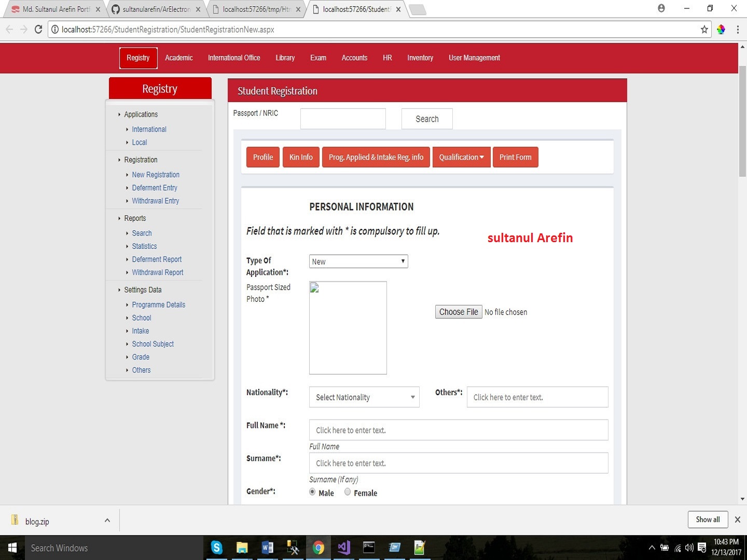Open the Type Of Application dropdown
This screenshot has height=560, width=747.
click(x=358, y=261)
